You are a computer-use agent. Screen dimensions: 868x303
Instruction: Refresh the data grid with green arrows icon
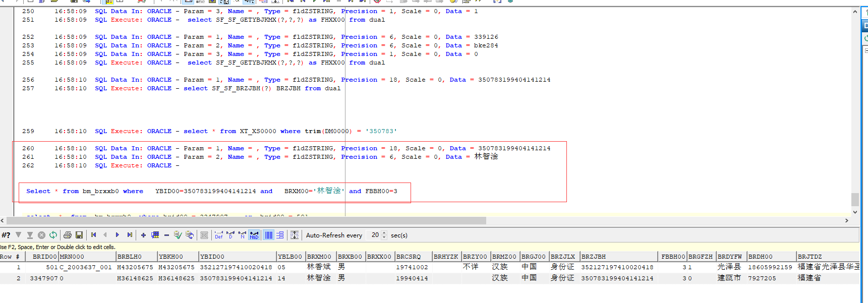pyautogui.click(x=53, y=235)
